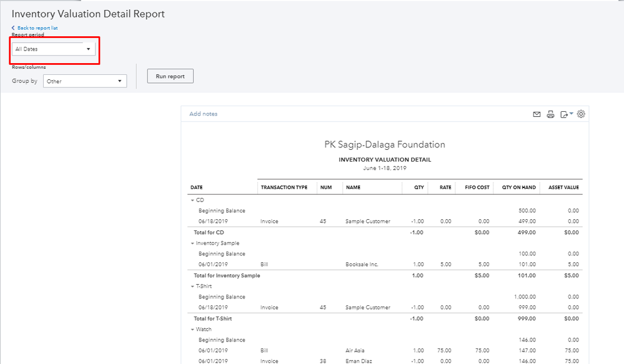Click the print report icon
Image resolution: width=624 pixels, height=364 pixels.
(550, 114)
